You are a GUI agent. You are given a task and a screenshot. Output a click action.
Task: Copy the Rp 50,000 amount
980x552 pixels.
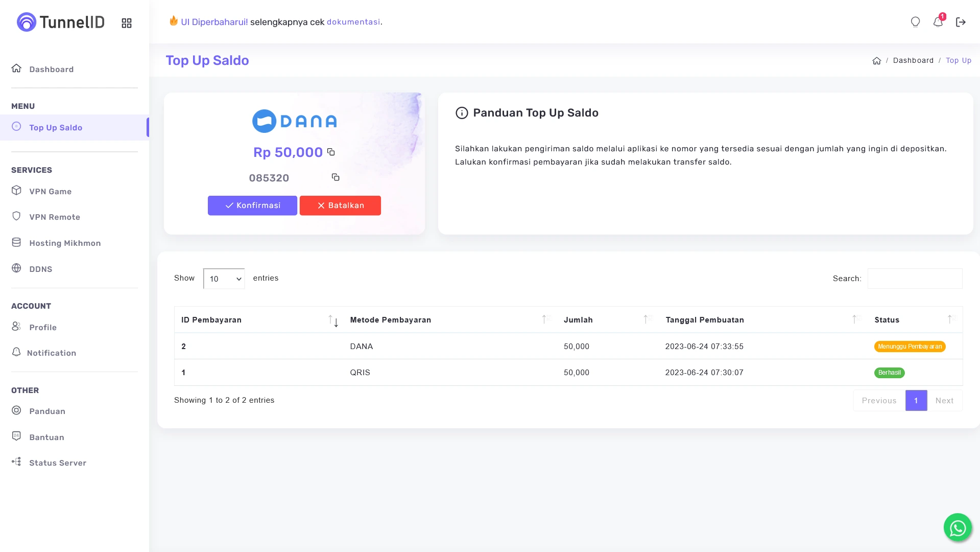coord(331,152)
